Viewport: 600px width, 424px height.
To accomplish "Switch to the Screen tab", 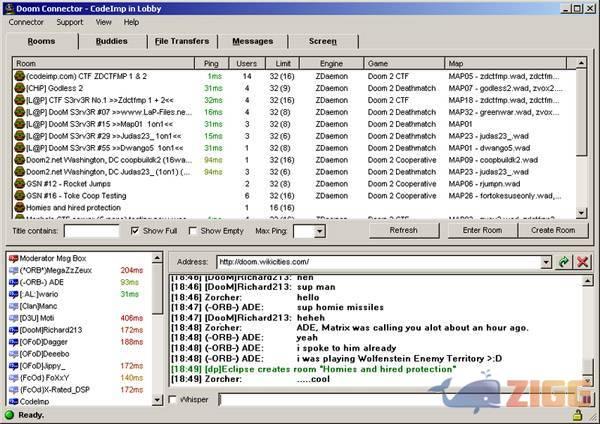I will tap(323, 41).
